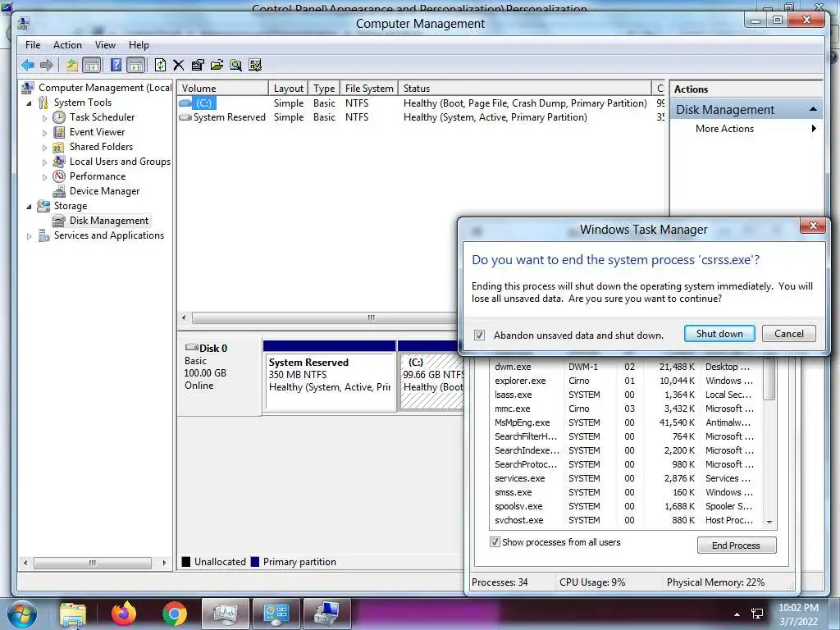
Task: Collapse the Disk Management actions section
Action: click(813, 109)
